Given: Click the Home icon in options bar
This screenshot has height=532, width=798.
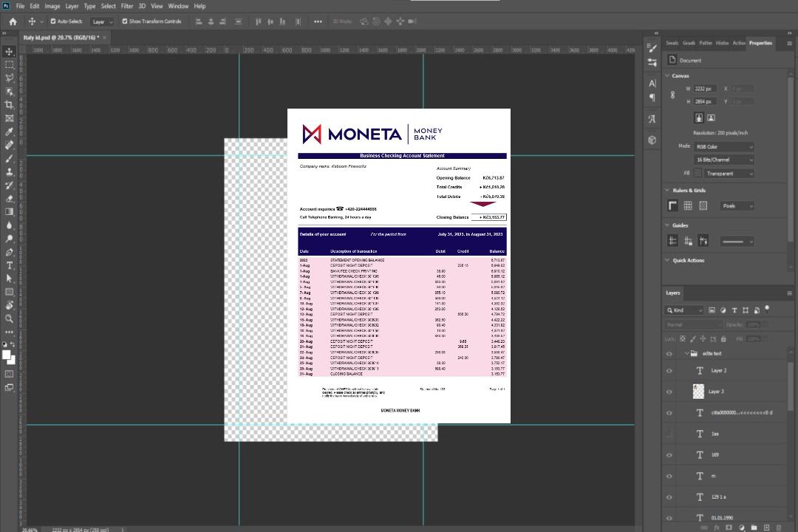Looking at the screenshot, I should click(13, 21).
